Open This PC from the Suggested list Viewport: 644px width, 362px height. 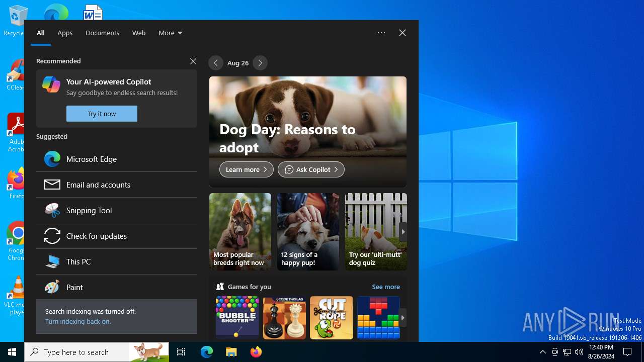click(x=117, y=261)
